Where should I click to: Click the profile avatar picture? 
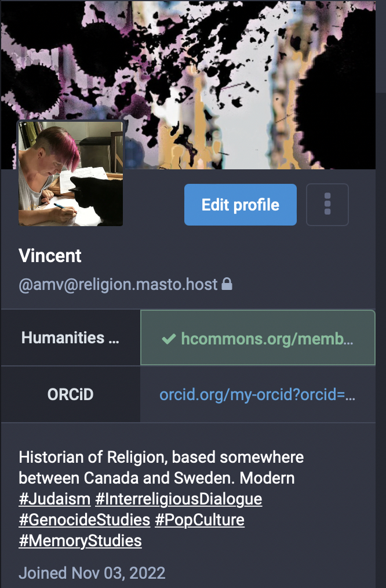[x=71, y=173]
